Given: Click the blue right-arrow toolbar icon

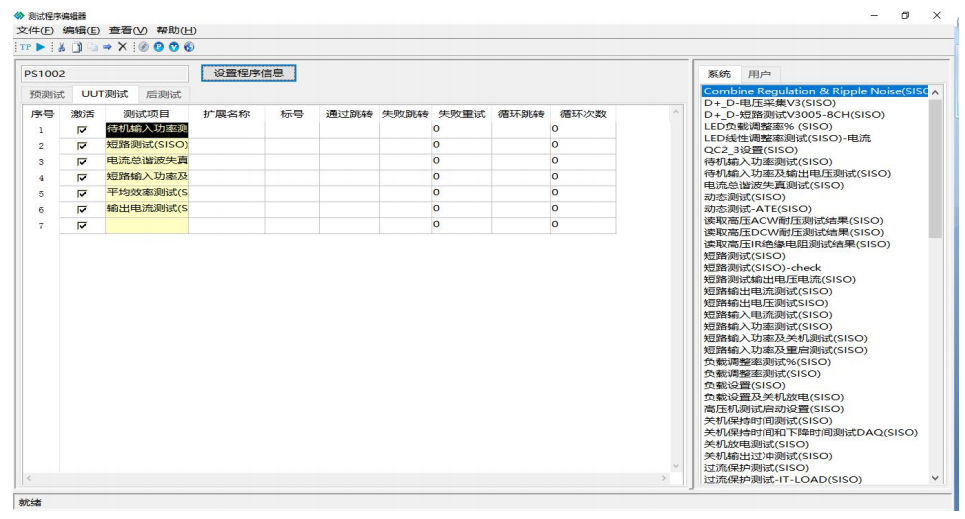Looking at the screenshot, I should pos(106,46).
